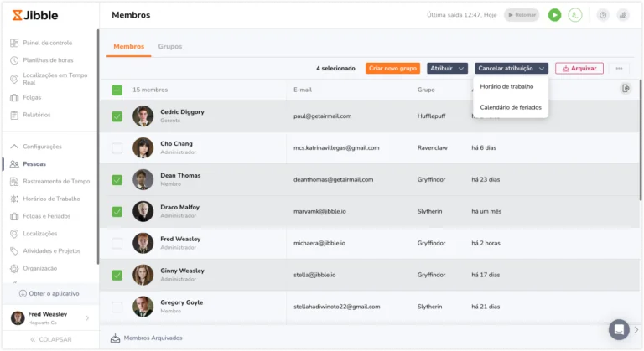
Task: Open the Atribuir dropdown
Action: click(447, 68)
